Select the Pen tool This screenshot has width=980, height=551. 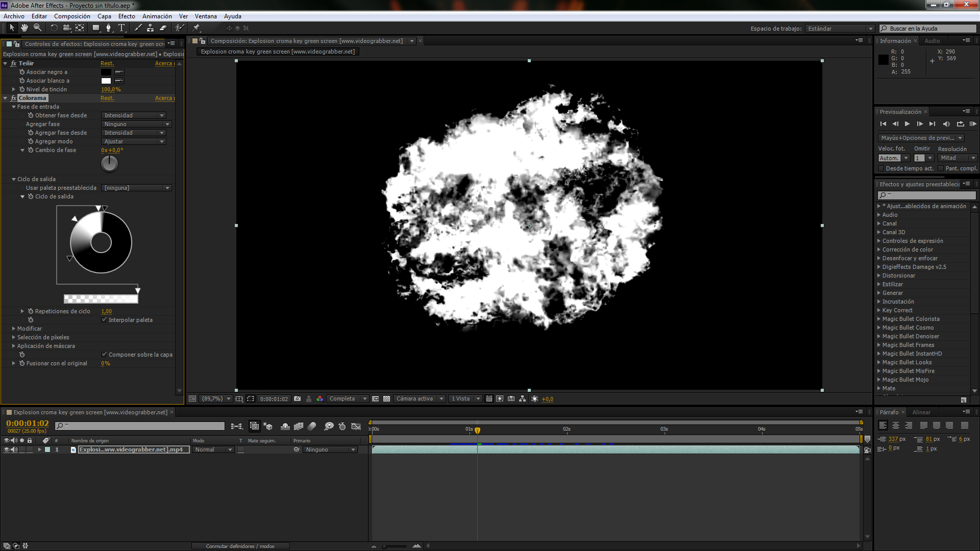[108, 28]
